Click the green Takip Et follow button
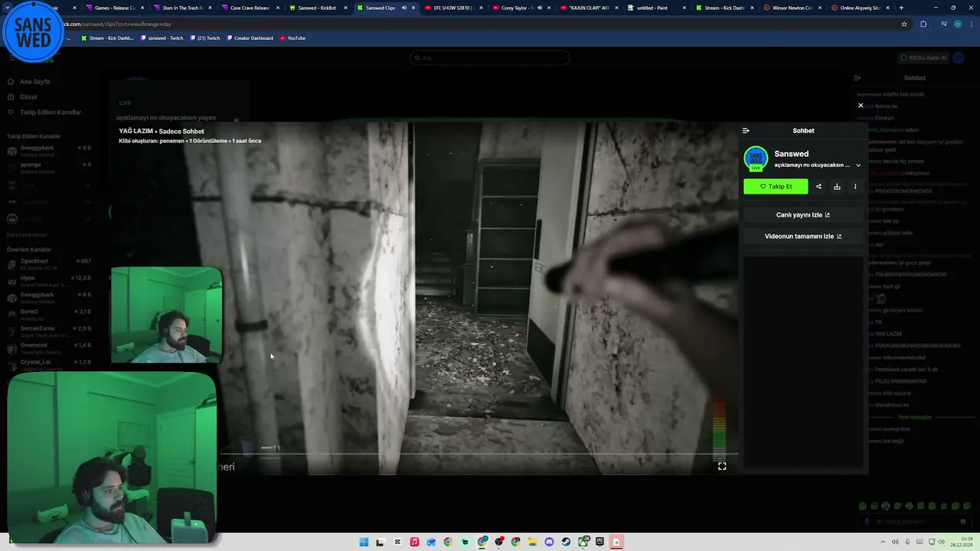980x551 pixels. pos(776,187)
